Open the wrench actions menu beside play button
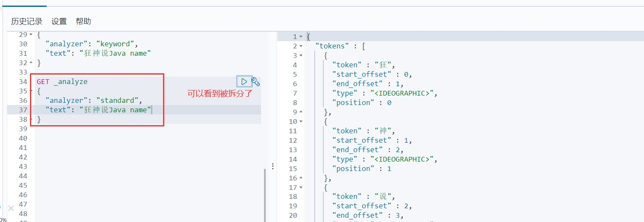 point(255,81)
